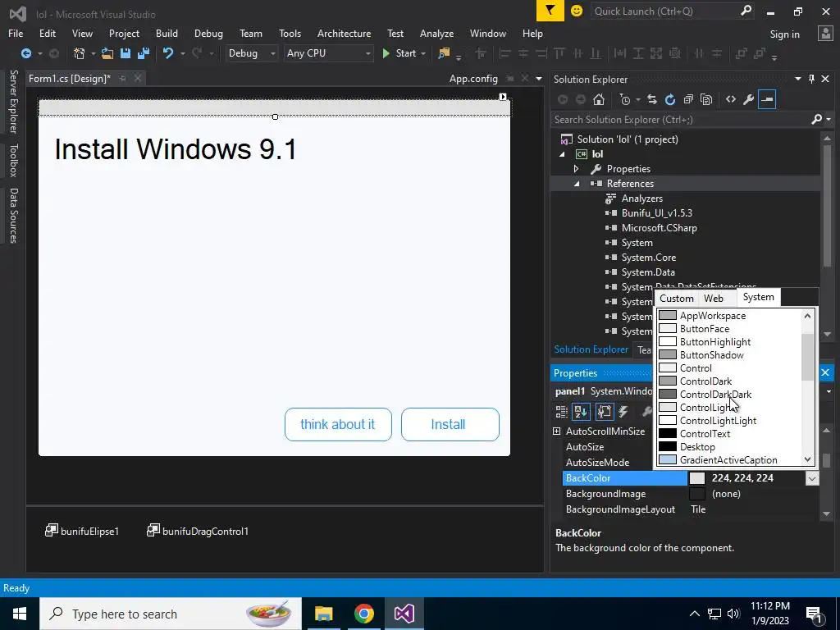
Task: Open the Debug configuration dropdown
Action: click(272, 53)
